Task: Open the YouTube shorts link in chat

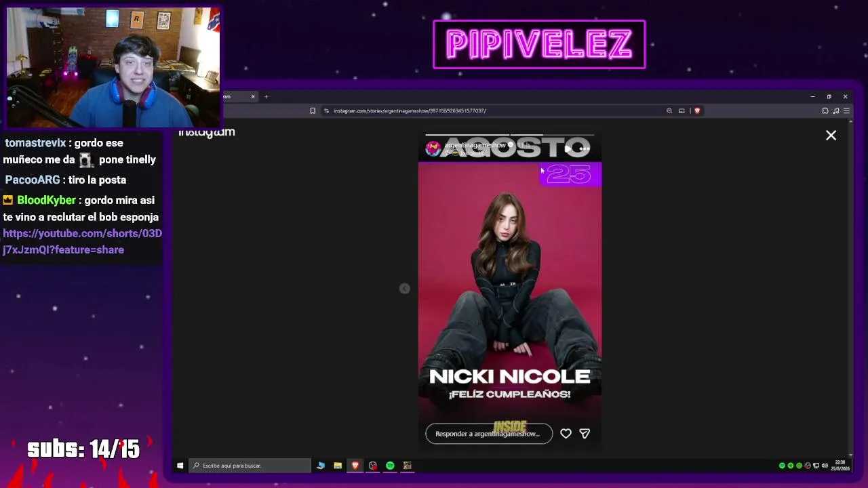Action: click(82, 241)
